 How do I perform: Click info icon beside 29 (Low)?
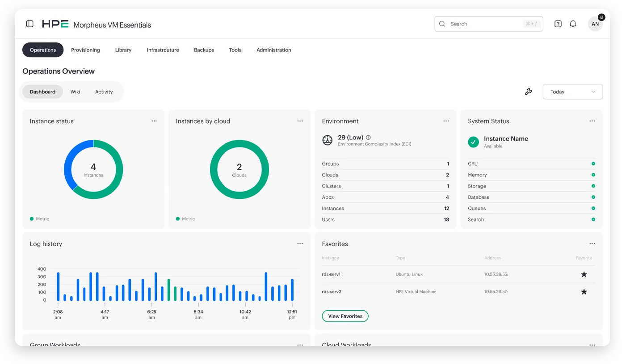[368, 138]
